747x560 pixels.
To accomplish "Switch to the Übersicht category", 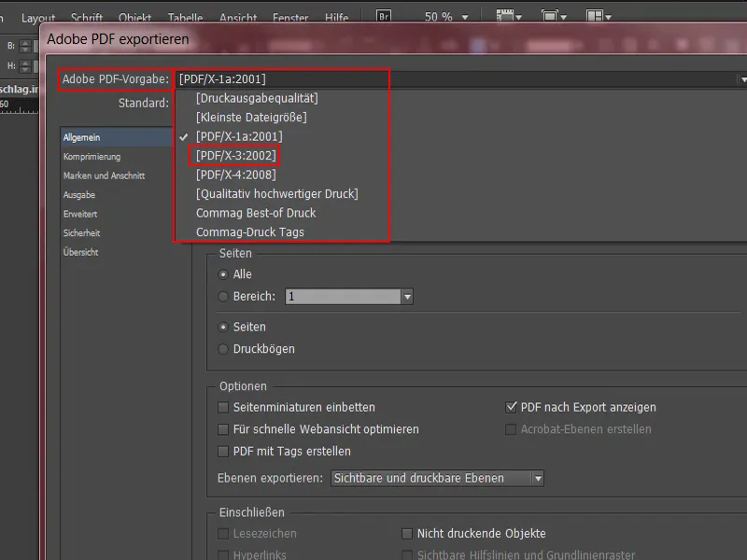I will coord(80,252).
